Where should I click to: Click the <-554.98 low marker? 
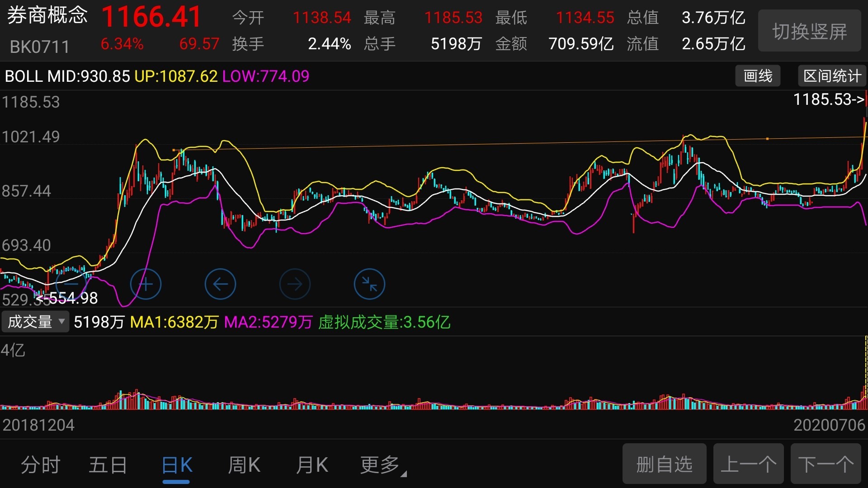point(66,298)
